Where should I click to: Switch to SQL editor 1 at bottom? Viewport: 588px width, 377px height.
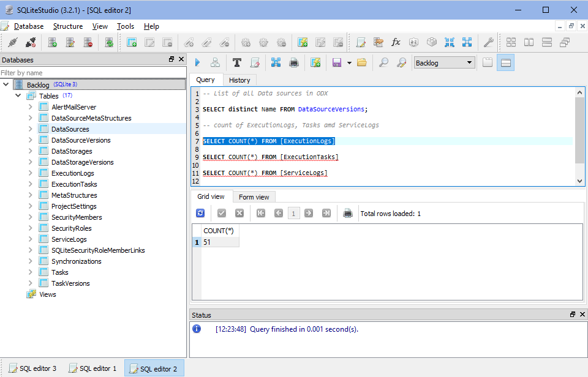[92, 368]
